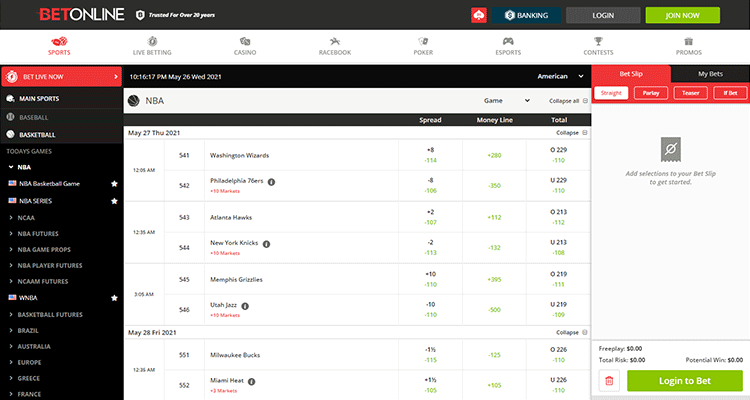The image size is (750, 400).
Task: Switch to the Bet Slip tab
Action: (x=631, y=74)
